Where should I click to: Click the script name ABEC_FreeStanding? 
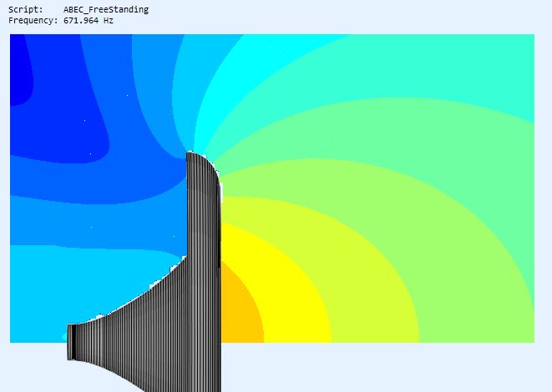pos(106,10)
